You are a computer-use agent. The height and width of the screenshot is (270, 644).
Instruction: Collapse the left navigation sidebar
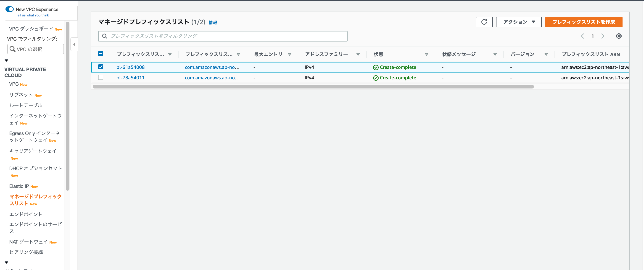point(74,44)
